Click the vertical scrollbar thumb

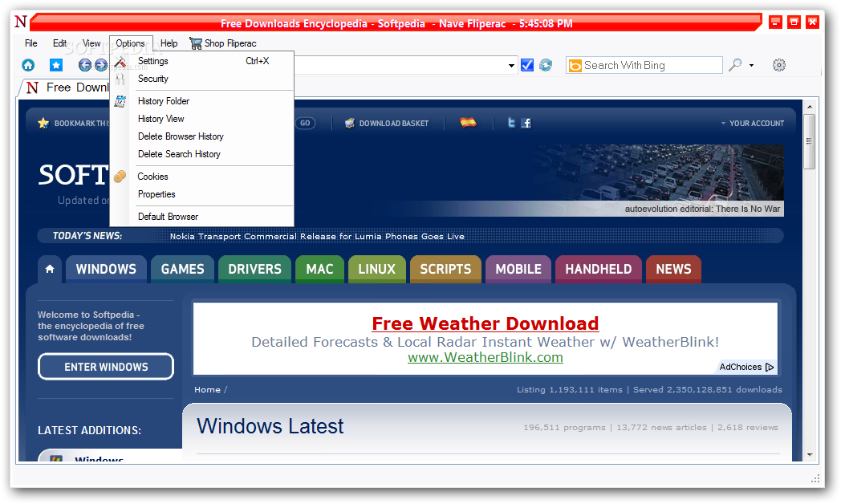(810, 141)
